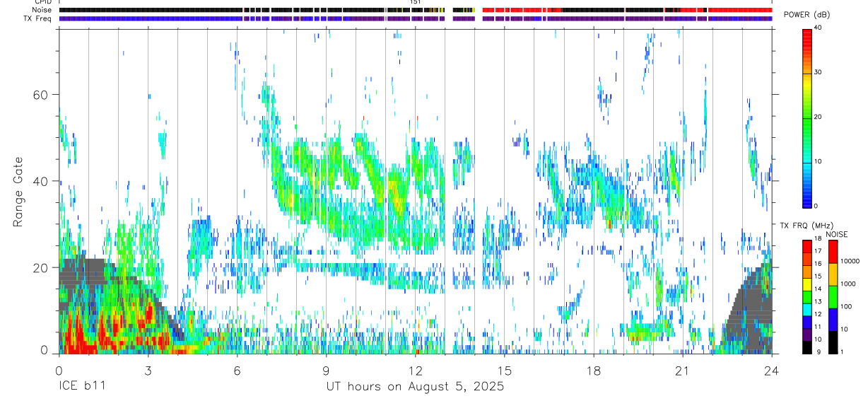Click the 'NOISE' legend title
This screenshot has width=868, height=401.
[x=836, y=234]
